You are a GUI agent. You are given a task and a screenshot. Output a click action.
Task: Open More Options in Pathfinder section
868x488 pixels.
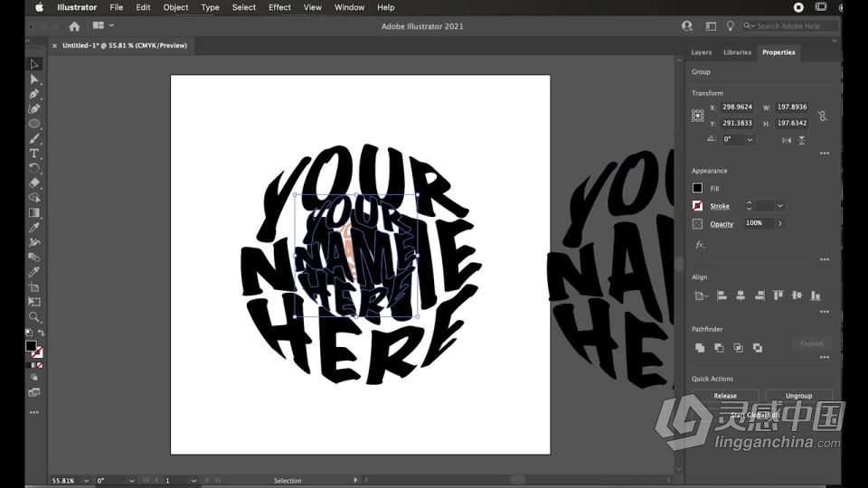(825, 358)
